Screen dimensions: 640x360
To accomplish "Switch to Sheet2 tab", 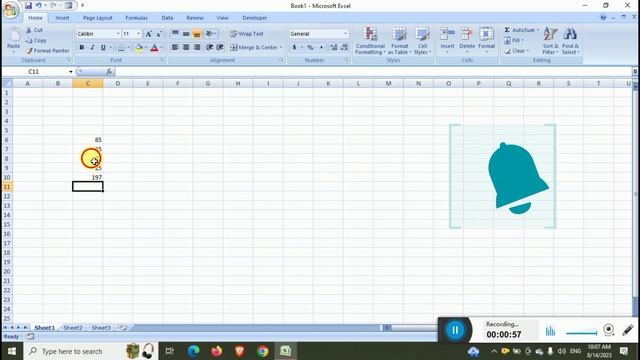I will pyautogui.click(x=73, y=327).
